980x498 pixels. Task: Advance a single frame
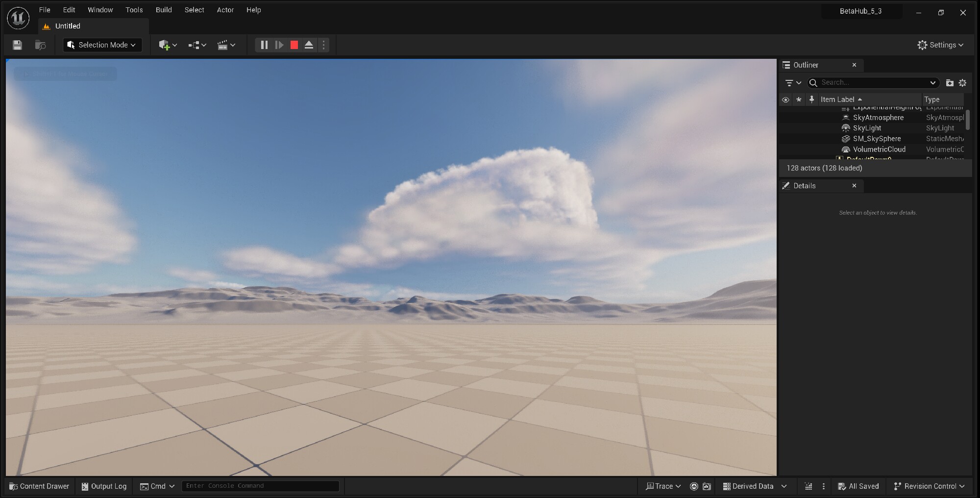[279, 45]
